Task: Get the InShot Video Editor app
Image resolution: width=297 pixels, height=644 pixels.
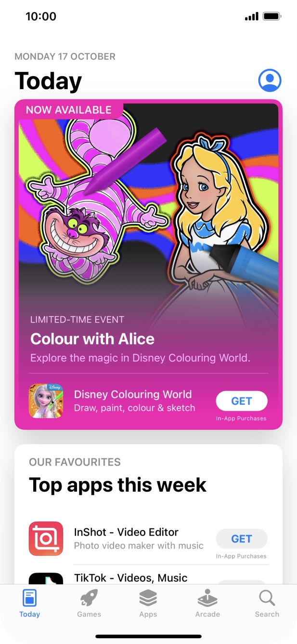Action: click(242, 539)
